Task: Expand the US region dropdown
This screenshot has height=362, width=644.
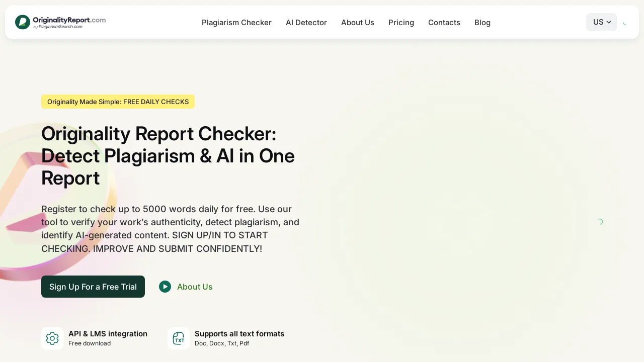Action: [601, 22]
